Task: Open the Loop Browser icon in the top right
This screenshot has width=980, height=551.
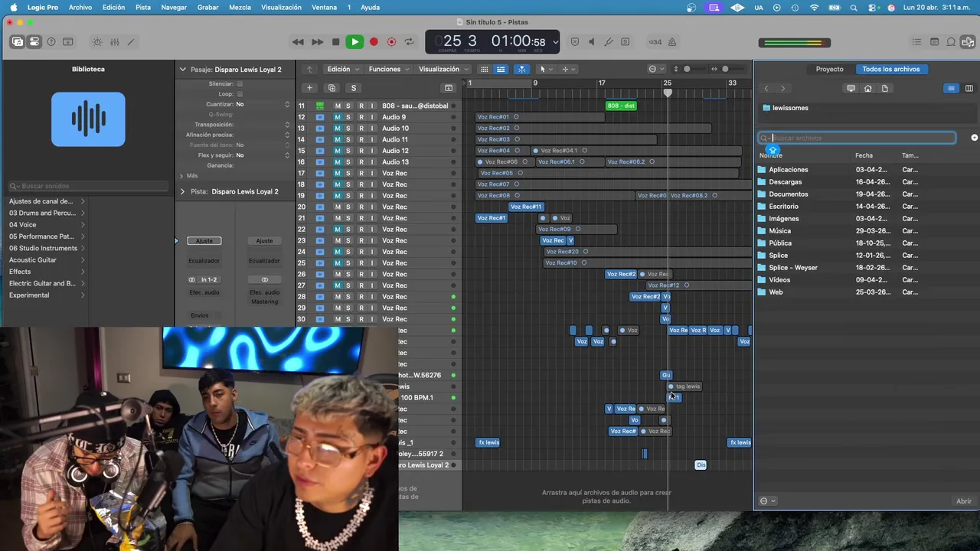Action: (951, 42)
